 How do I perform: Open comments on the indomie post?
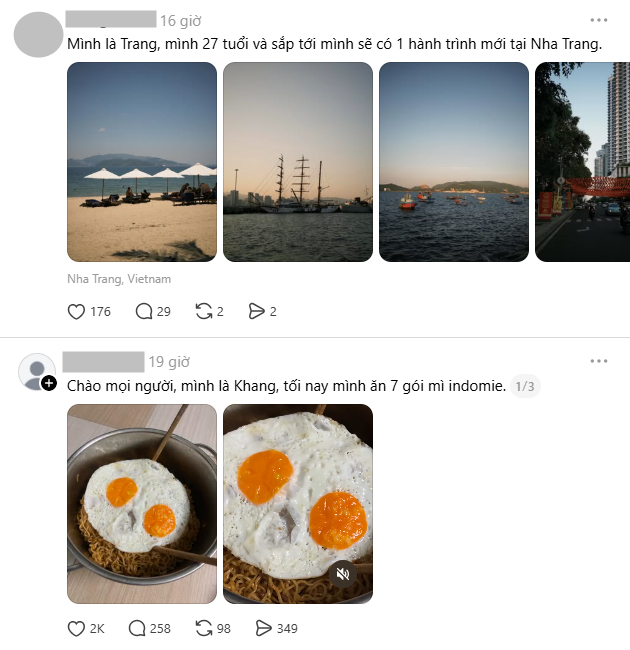point(139,629)
